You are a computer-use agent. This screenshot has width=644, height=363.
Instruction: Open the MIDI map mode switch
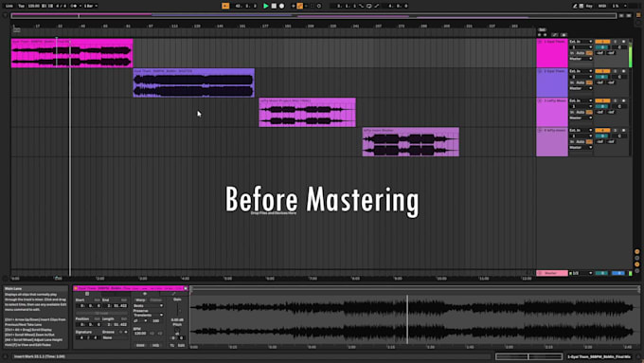click(602, 7)
